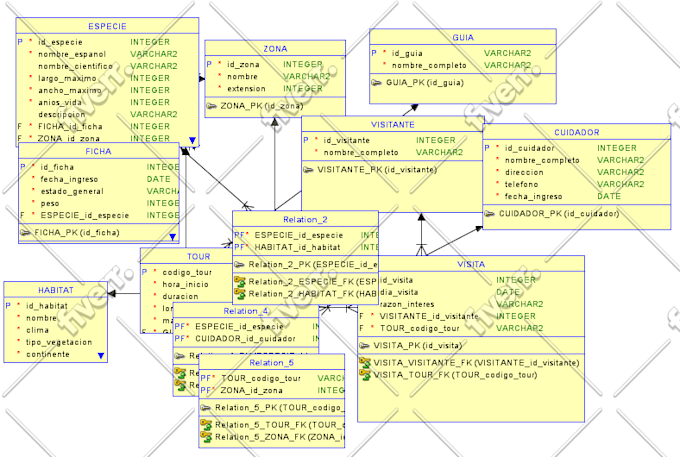Select the CUIDADOR table header

pyautogui.click(x=577, y=133)
